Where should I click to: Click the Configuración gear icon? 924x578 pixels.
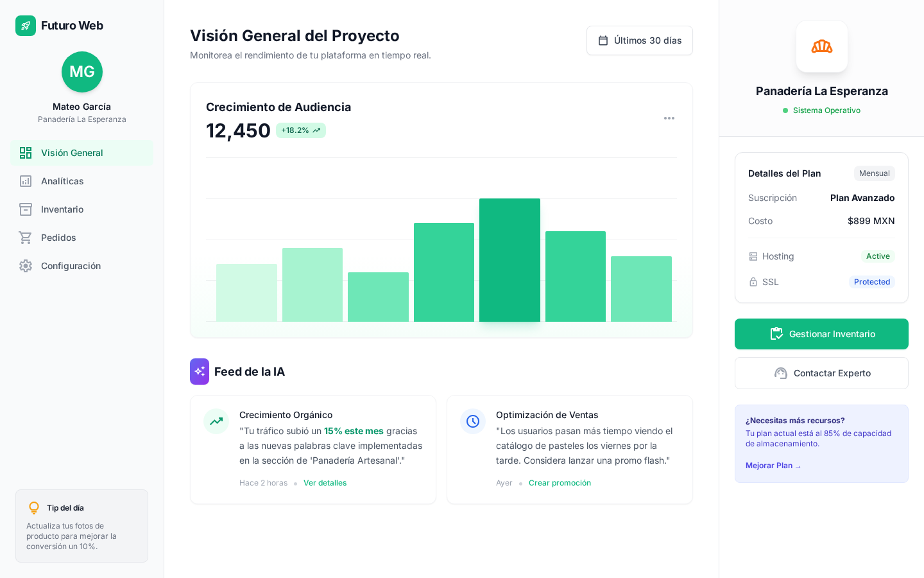click(x=26, y=266)
